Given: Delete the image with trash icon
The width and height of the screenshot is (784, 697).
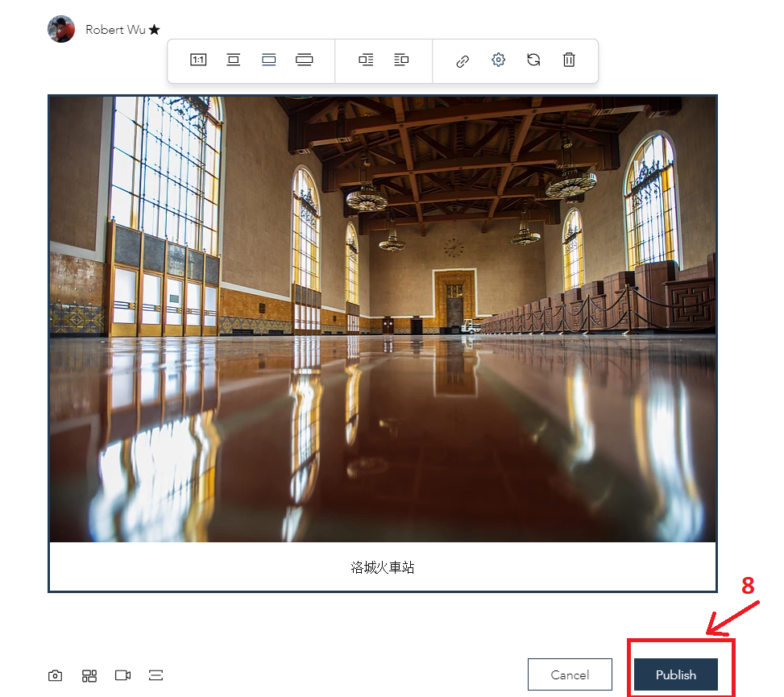Looking at the screenshot, I should click(569, 60).
